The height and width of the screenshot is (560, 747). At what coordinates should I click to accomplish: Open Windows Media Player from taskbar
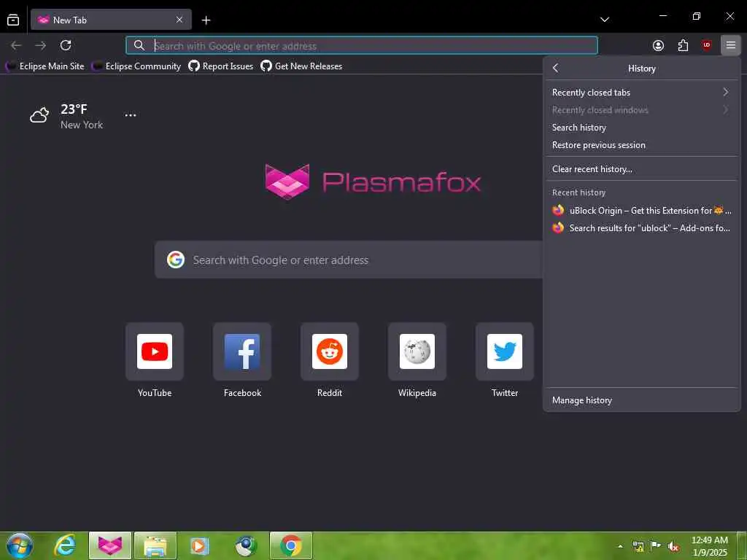pyautogui.click(x=200, y=545)
